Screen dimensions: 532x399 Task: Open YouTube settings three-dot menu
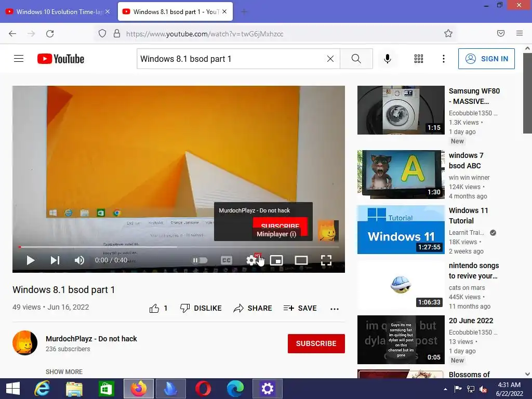point(444,59)
